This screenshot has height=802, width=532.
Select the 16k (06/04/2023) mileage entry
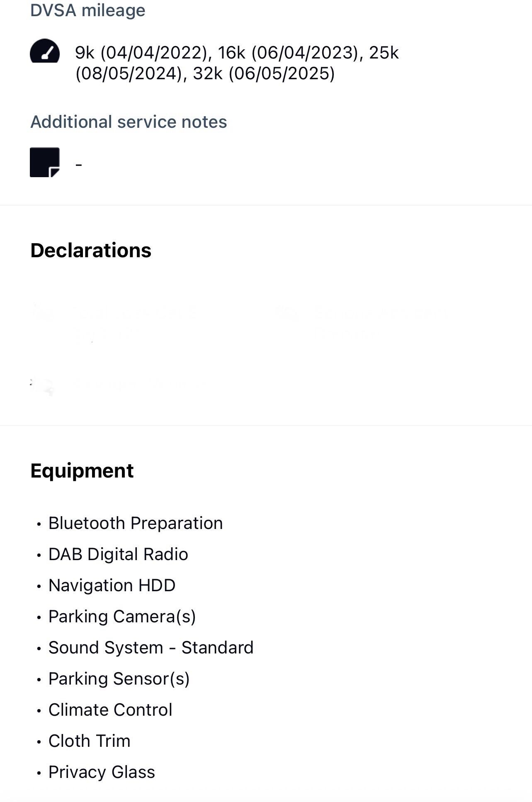[288, 53]
